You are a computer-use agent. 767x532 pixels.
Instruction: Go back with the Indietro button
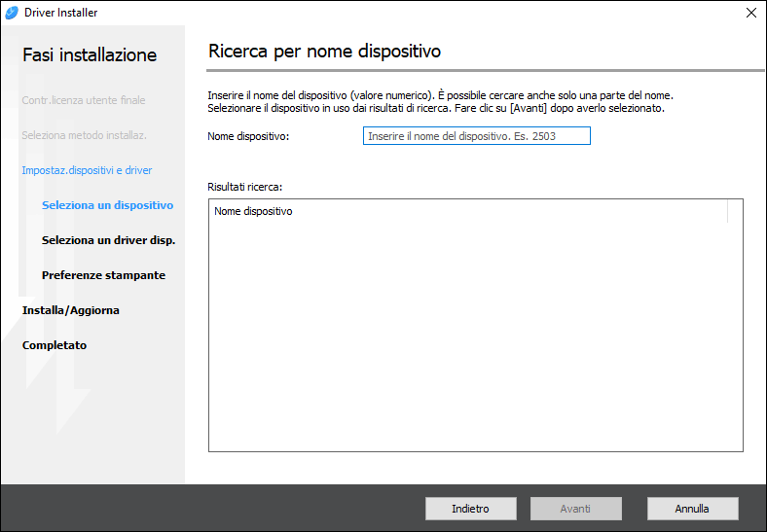470,509
